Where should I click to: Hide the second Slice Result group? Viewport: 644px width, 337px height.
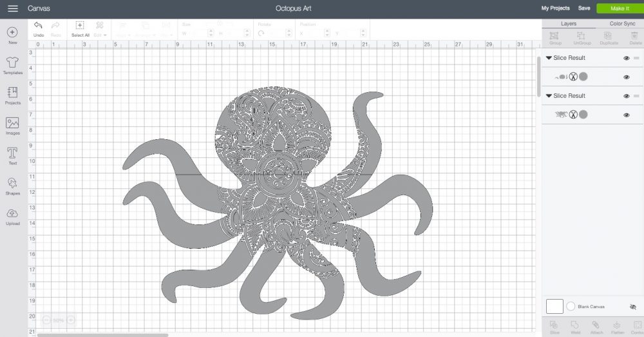point(627,96)
